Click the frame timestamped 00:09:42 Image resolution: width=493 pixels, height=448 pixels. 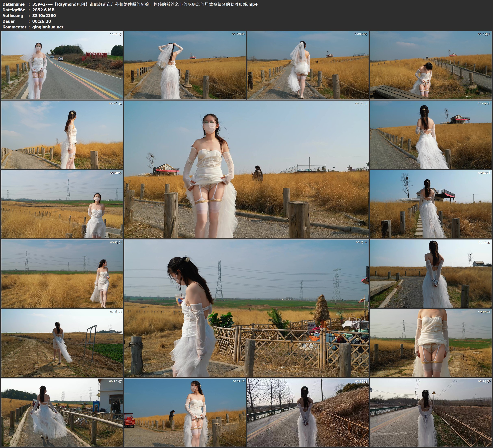[431, 135]
